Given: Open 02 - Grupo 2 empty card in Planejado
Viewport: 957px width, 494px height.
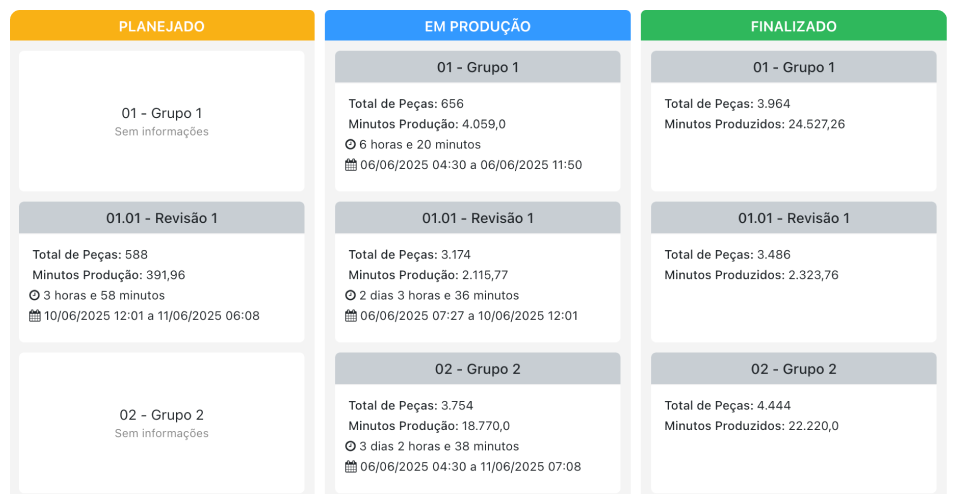Looking at the screenshot, I should 162,422.
